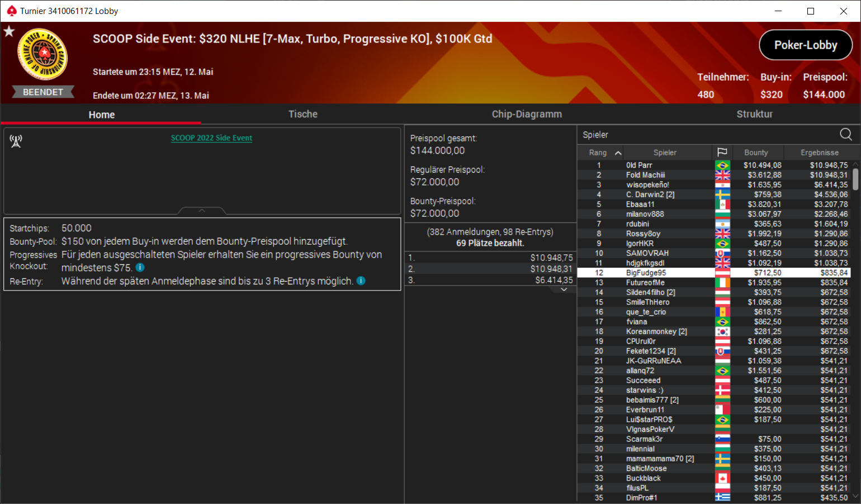Sort players by Bounty column
Image resolution: width=861 pixels, height=504 pixels.
pos(756,153)
